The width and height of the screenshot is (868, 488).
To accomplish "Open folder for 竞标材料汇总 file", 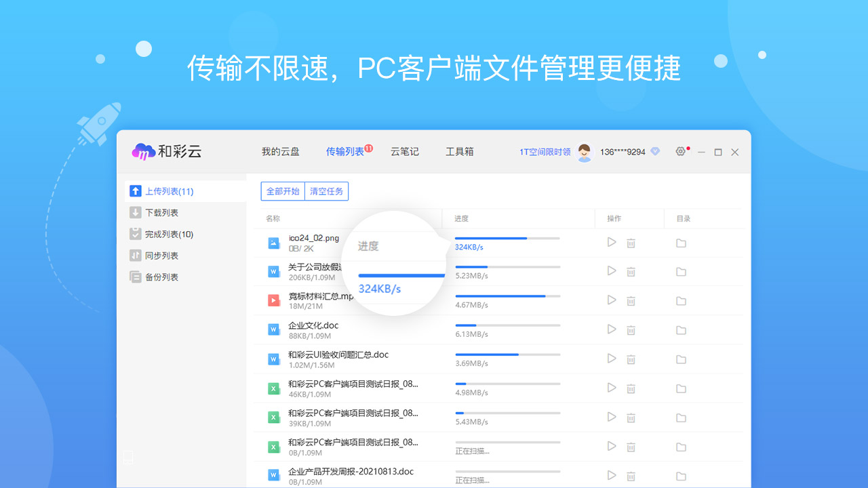I will (x=681, y=301).
